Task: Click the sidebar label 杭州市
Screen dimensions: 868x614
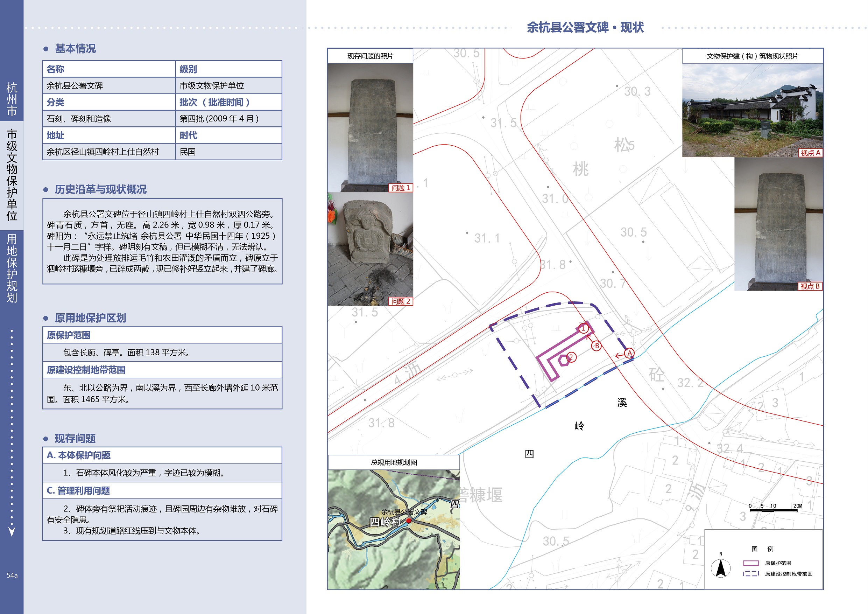Action: click(12, 99)
